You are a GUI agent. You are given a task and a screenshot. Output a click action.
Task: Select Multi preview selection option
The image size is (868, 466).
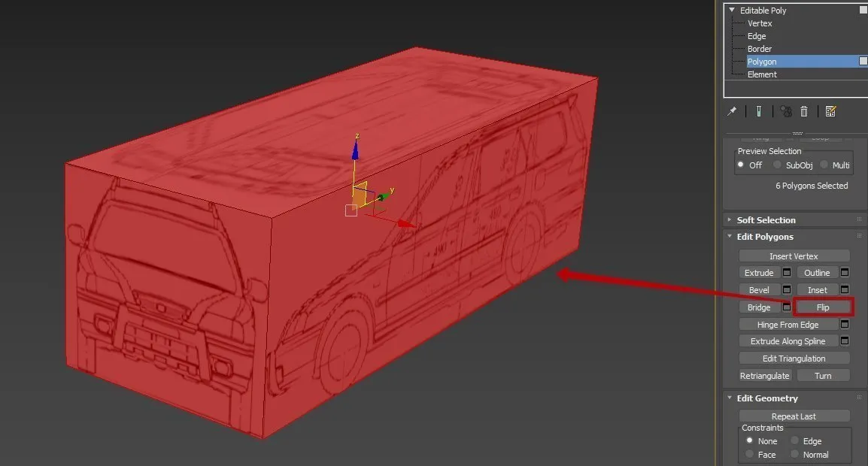coord(824,165)
